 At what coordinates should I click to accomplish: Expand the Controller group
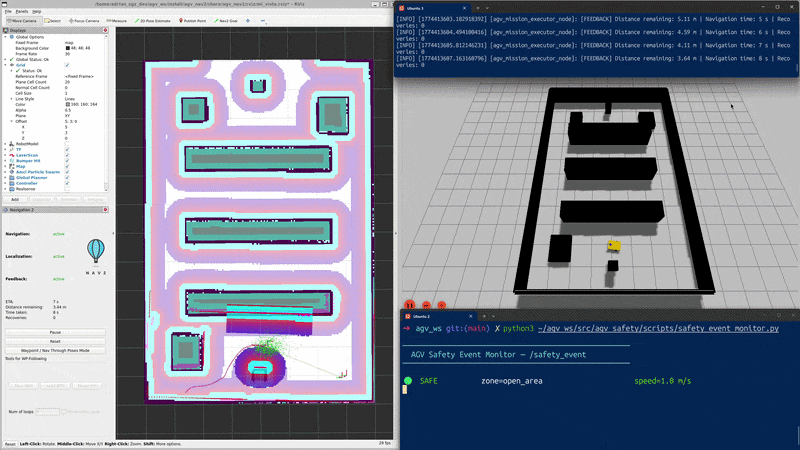(6, 183)
